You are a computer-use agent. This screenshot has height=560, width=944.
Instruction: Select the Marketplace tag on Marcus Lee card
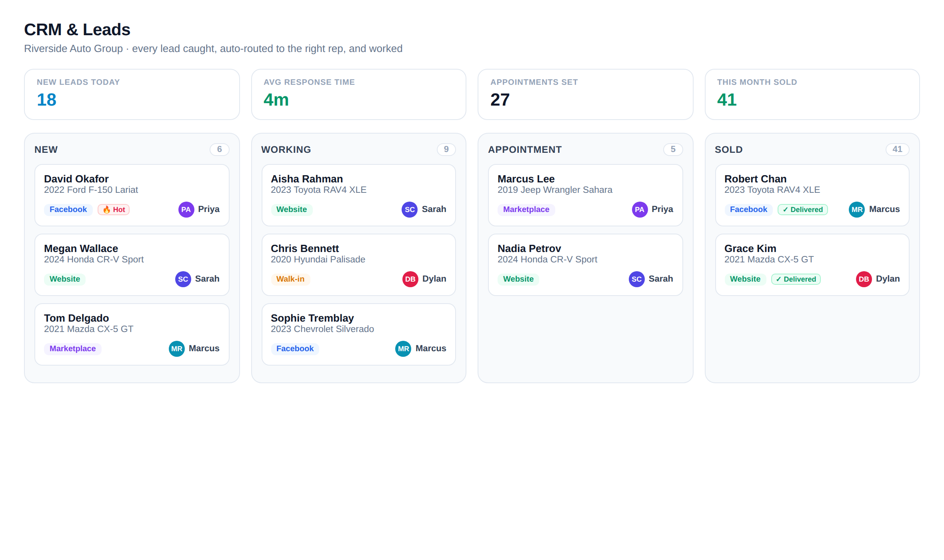point(526,210)
